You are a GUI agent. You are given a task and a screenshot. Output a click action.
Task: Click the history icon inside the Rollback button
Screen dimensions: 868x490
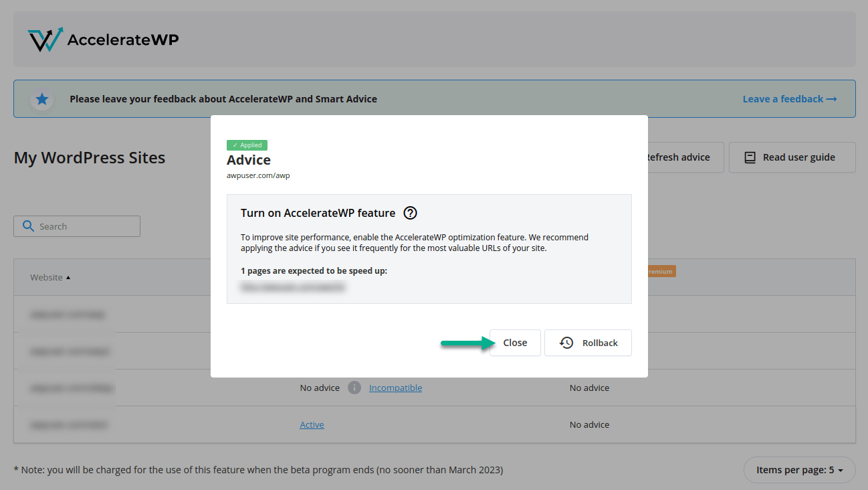click(x=568, y=342)
